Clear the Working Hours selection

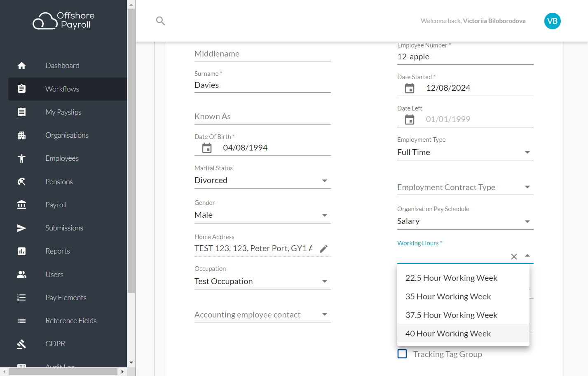click(x=514, y=256)
